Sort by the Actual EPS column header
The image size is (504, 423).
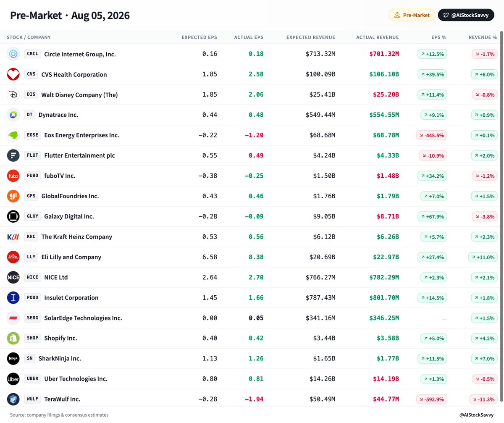249,37
